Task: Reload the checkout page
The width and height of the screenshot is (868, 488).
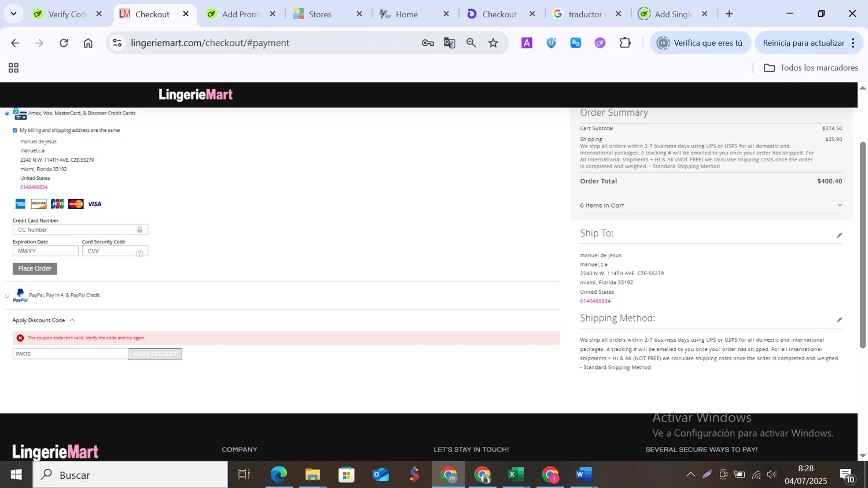Action: pos(64,43)
